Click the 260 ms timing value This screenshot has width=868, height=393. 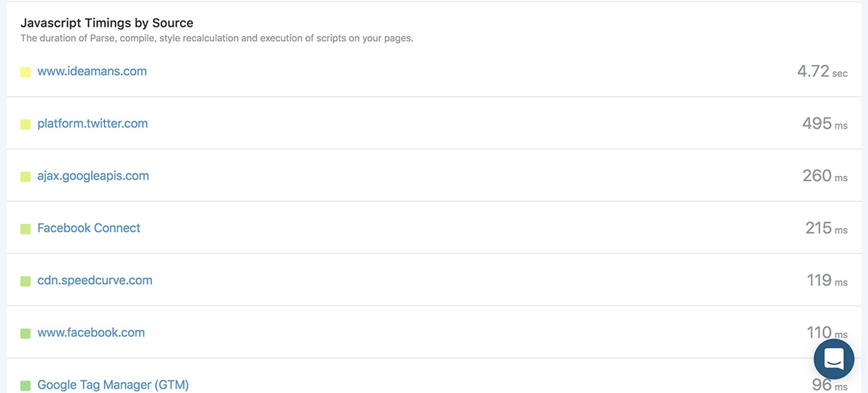pyautogui.click(x=825, y=176)
